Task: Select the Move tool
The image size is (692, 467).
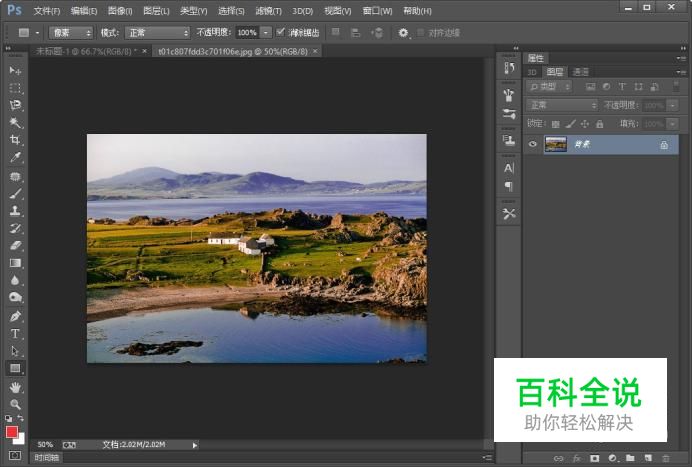Action: [x=15, y=71]
